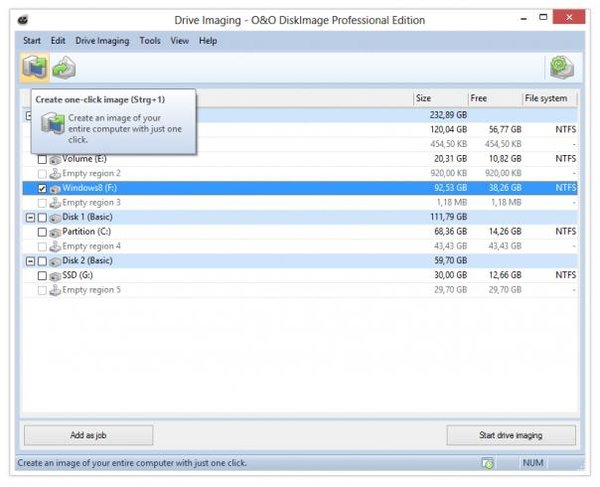Tick the Disk 1 (Basic) checkbox

tap(41, 217)
